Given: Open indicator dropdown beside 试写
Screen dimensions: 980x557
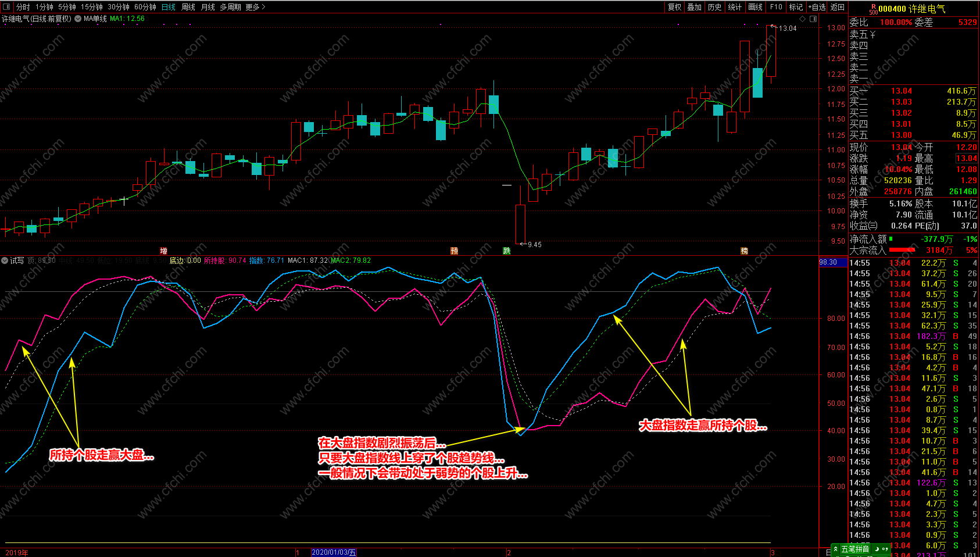Looking at the screenshot, I should (x=5, y=260).
